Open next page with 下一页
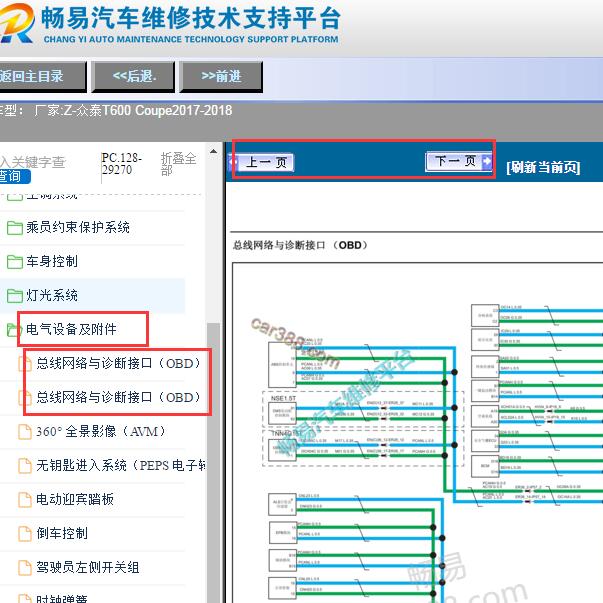The image size is (603, 603). 459,161
